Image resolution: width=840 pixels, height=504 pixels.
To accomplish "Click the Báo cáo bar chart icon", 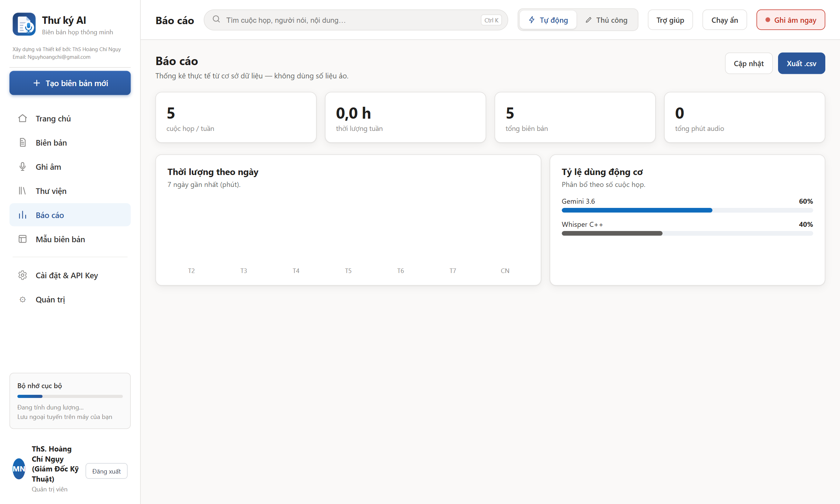I will pyautogui.click(x=22, y=215).
